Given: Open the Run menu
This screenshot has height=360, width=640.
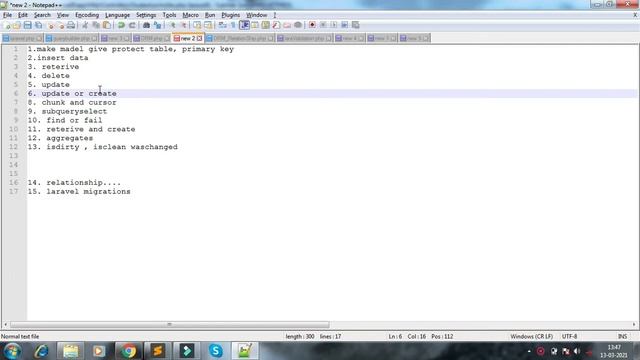Looking at the screenshot, I should [x=210, y=15].
